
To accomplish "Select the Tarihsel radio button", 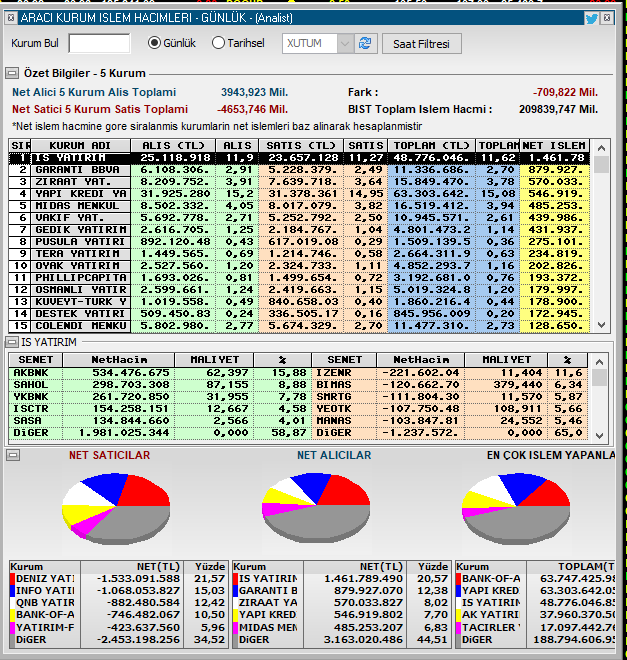I will point(218,43).
